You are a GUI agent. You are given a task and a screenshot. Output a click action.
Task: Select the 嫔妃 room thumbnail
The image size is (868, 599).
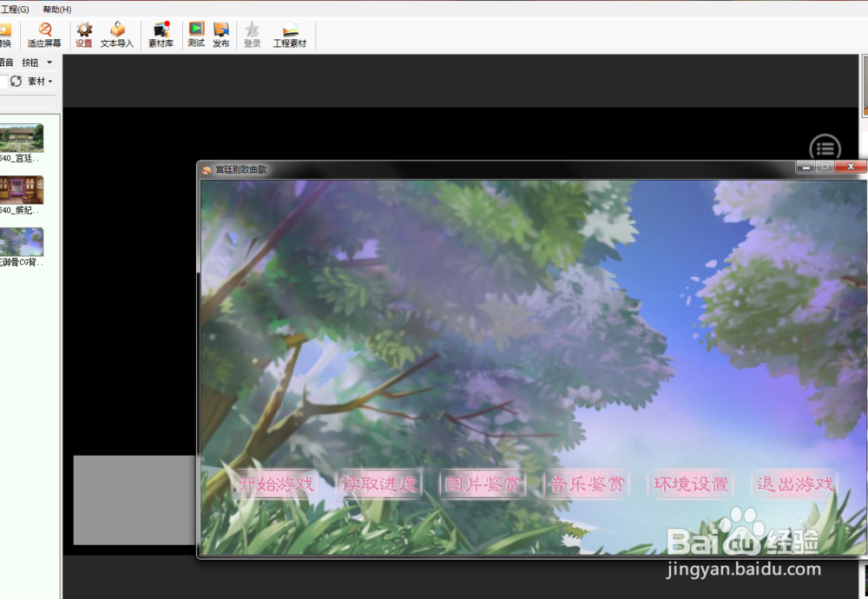[21, 190]
